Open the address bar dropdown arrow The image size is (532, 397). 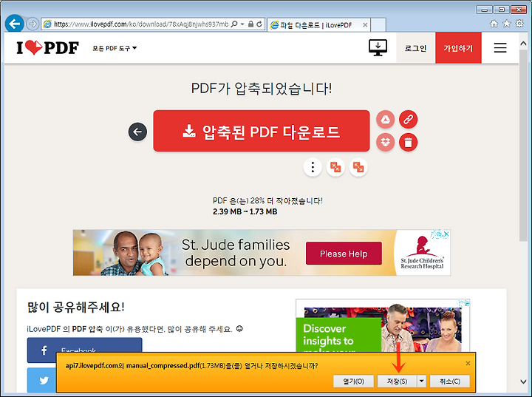coord(242,24)
